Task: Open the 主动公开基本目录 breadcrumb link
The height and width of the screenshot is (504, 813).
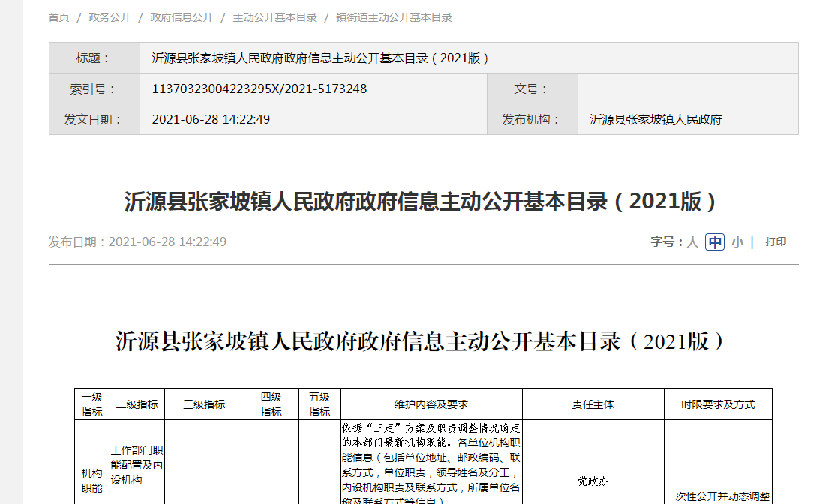Action: 274,17
